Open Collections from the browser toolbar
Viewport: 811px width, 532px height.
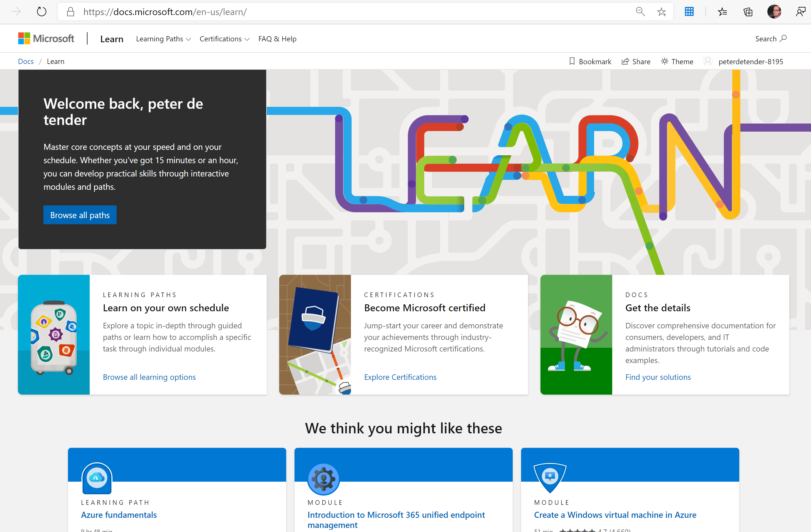point(748,11)
